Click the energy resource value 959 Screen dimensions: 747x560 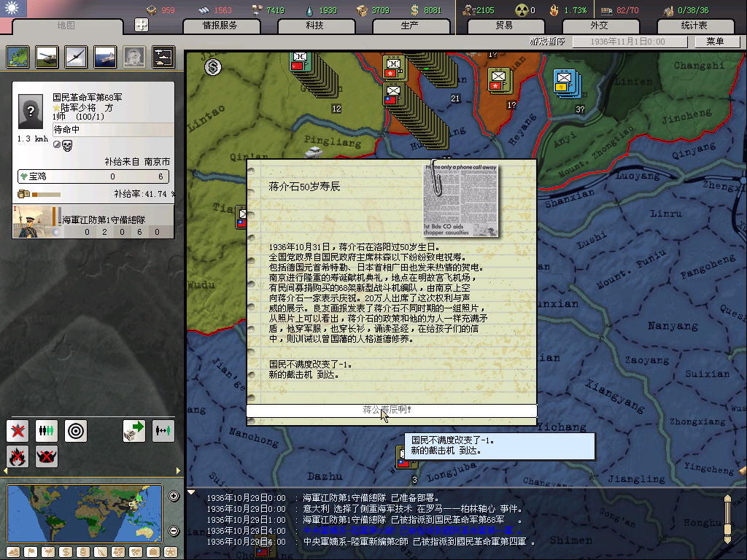pyautogui.click(x=168, y=10)
